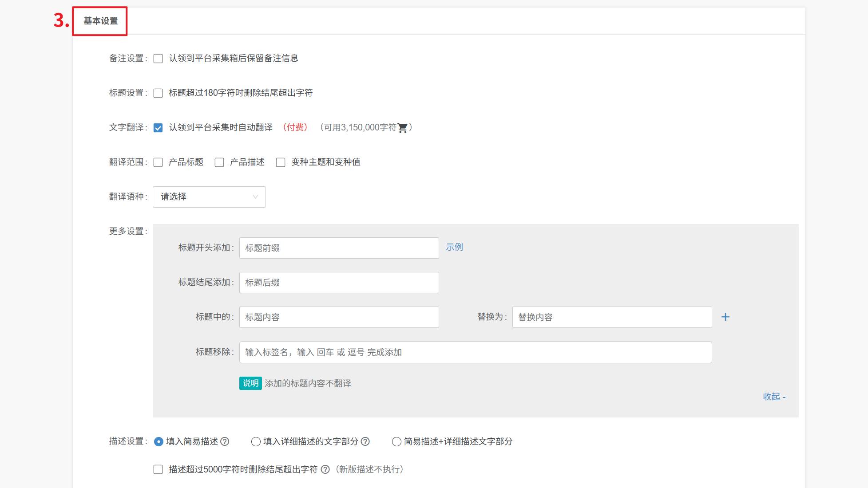Enable 认领到平台采集箱后保留备注信息 checkbox
The height and width of the screenshot is (488, 868).
[x=158, y=59]
